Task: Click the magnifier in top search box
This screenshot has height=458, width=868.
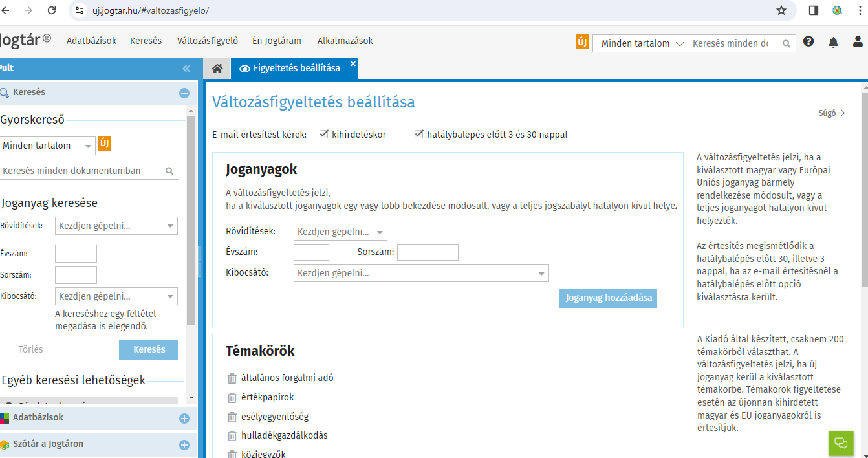Action: point(787,44)
